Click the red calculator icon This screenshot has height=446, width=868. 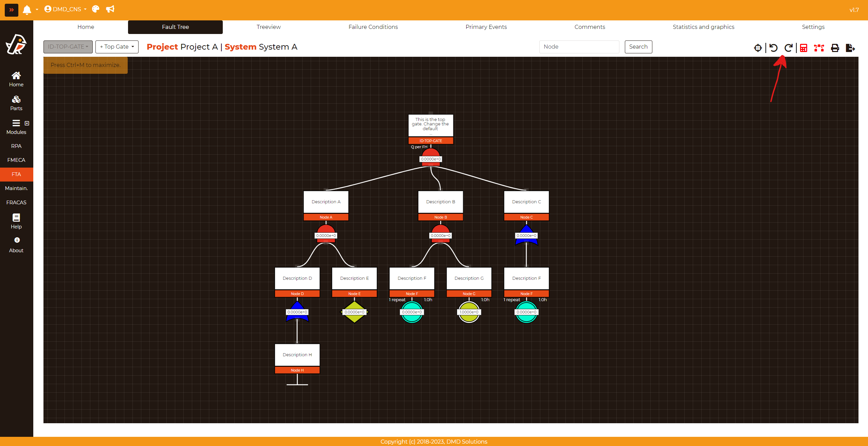803,48
